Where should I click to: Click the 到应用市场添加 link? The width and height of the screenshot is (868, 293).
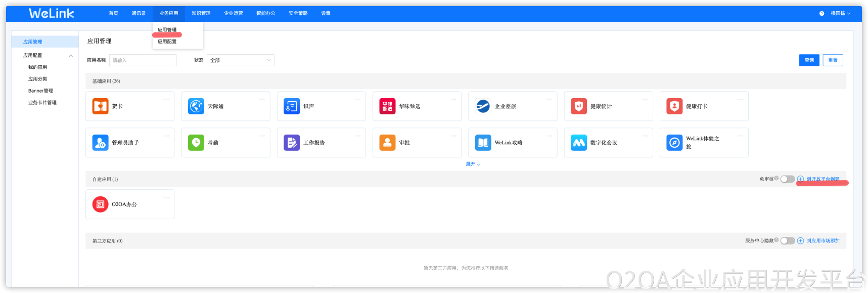coord(823,241)
